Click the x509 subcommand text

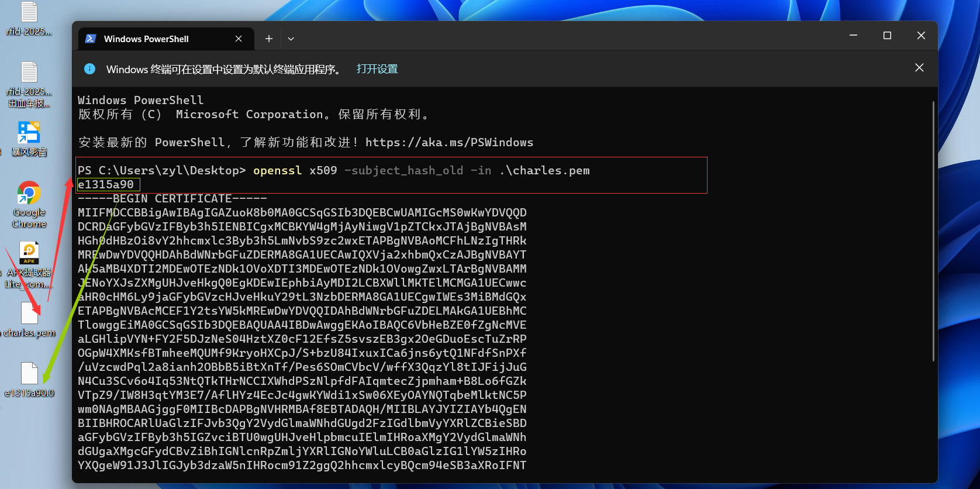pyautogui.click(x=323, y=171)
